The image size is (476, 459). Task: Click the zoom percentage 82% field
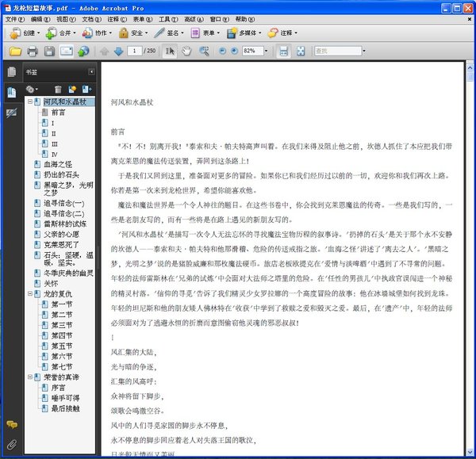(x=253, y=51)
